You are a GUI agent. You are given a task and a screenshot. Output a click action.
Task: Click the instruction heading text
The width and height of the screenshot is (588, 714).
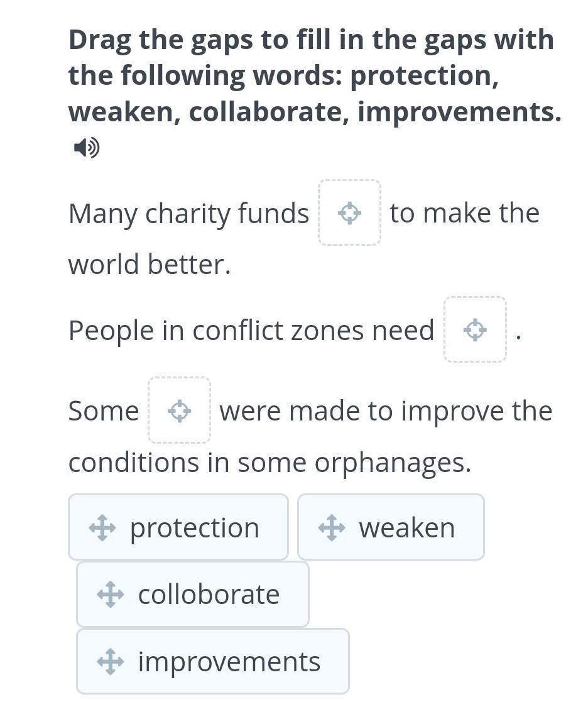pos(315,75)
